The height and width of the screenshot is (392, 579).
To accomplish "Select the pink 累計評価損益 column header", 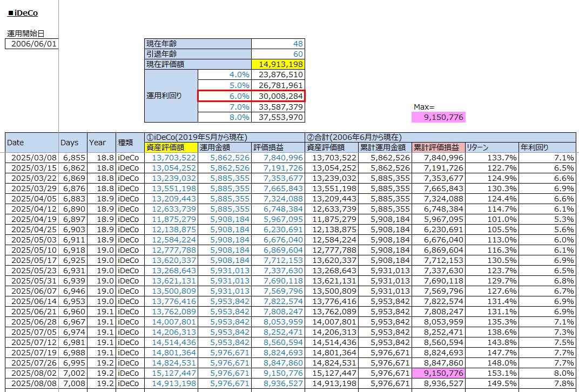I will [x=437, y=147].
